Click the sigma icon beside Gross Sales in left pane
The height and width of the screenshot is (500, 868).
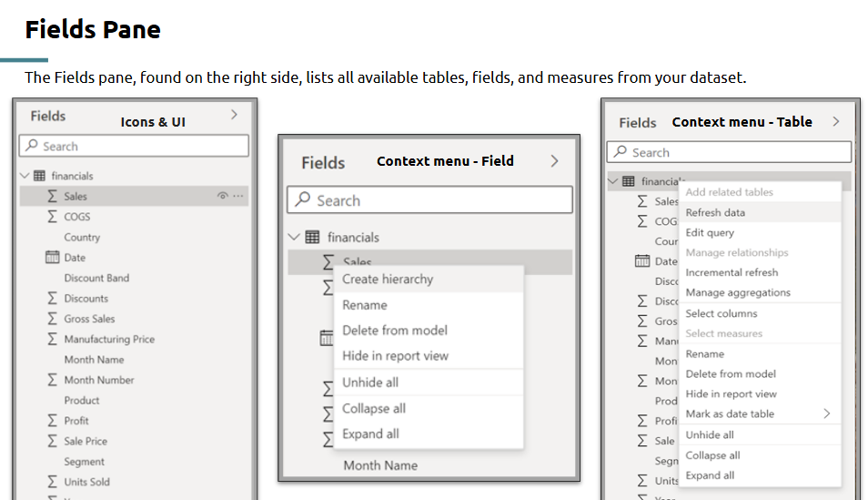pyautogui.click(x=52, y=319)
